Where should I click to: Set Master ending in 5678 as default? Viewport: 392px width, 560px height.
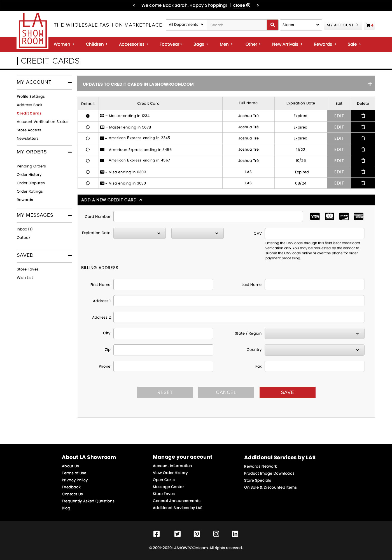[x=88, y=127]
